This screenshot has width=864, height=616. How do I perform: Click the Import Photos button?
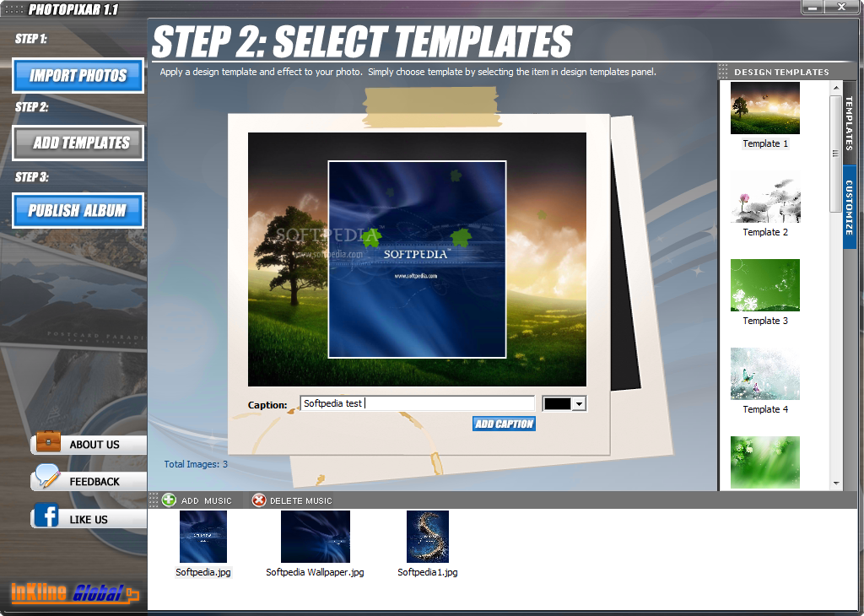(x=78, y=75)
